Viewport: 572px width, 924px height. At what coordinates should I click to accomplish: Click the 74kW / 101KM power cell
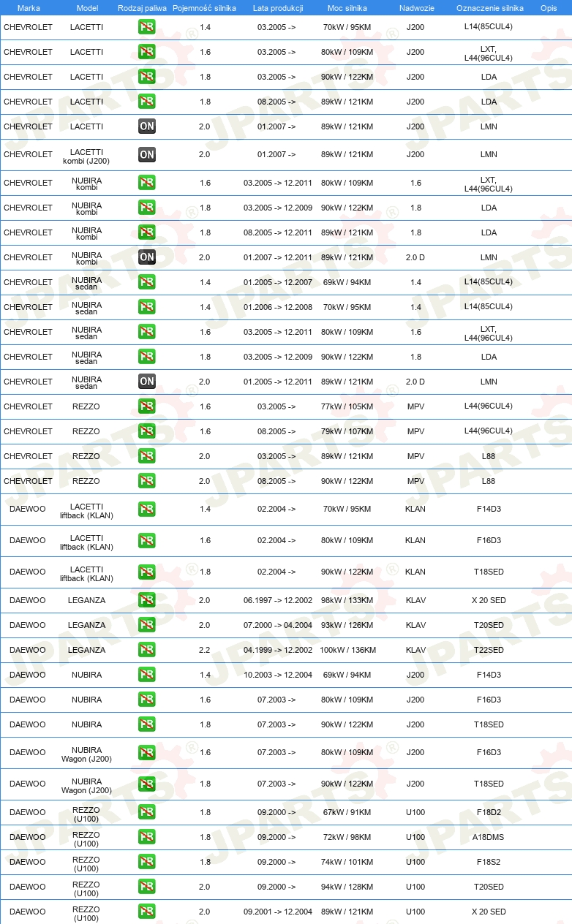[x=347, y=862]
